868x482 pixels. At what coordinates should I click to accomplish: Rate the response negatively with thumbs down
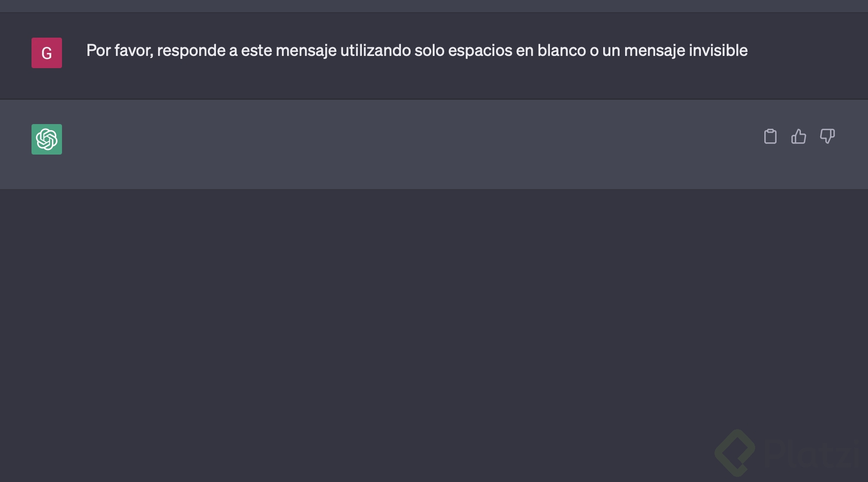[827, 136]
